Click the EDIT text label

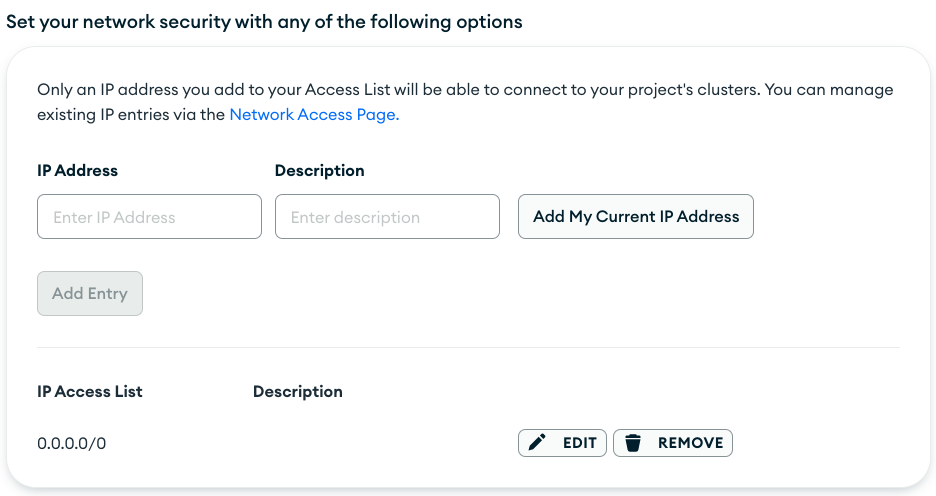[580, 443]
